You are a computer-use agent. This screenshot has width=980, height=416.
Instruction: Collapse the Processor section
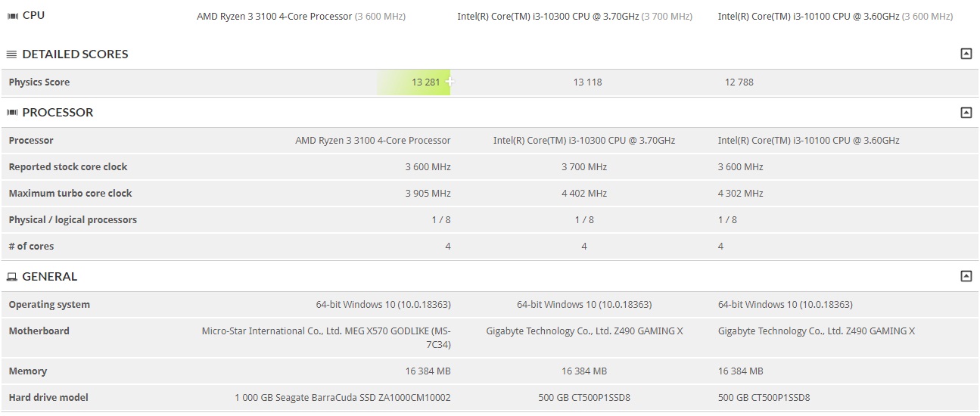tap(966, 113)
